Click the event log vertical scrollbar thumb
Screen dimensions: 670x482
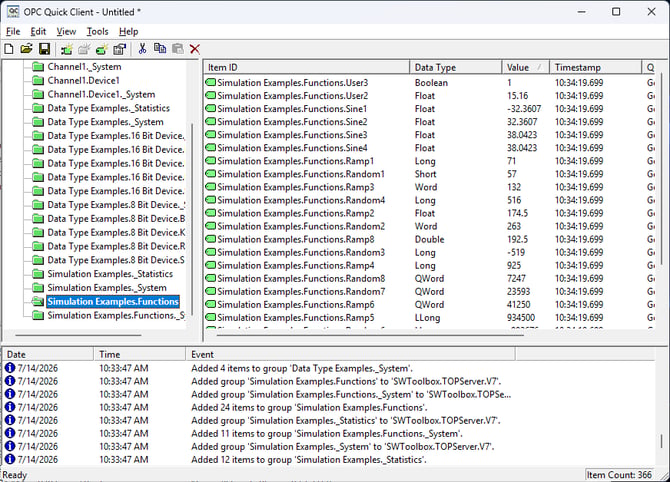[662, 441]
